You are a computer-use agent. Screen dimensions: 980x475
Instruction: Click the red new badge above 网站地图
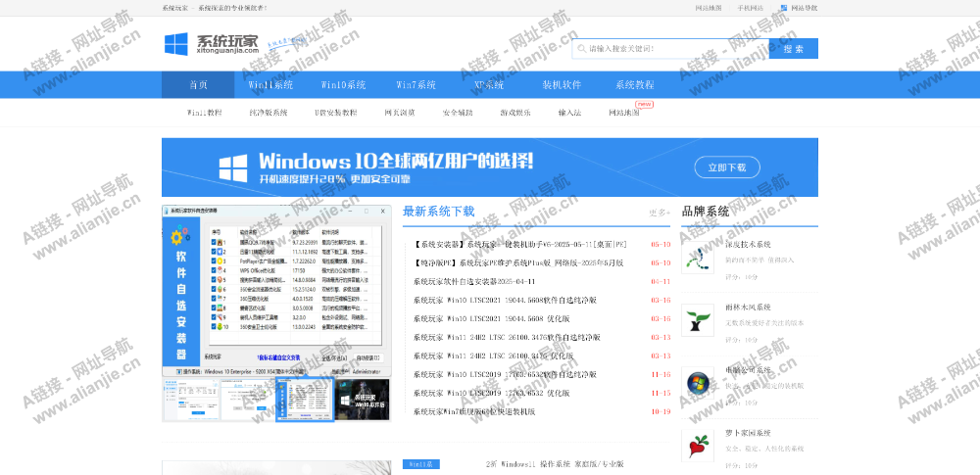pos(644,105)
